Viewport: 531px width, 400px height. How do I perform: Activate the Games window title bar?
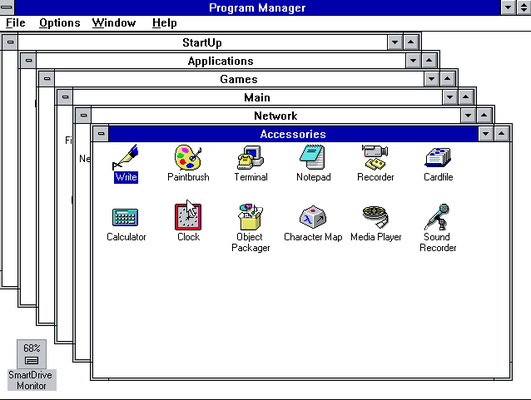tap(239, 79)
